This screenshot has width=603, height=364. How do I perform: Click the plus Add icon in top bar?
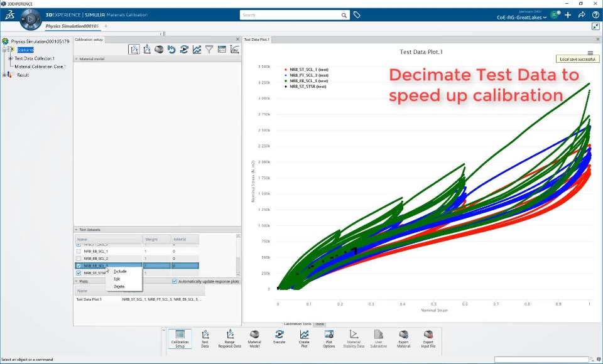point(568,15)
